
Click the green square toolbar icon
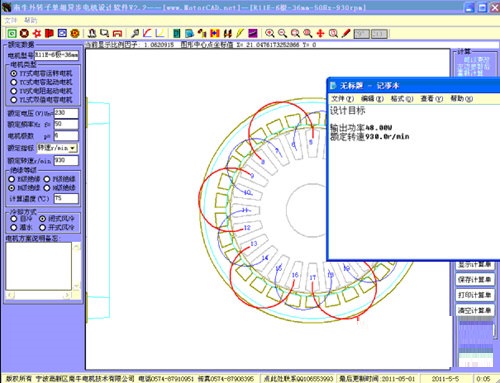12,33
